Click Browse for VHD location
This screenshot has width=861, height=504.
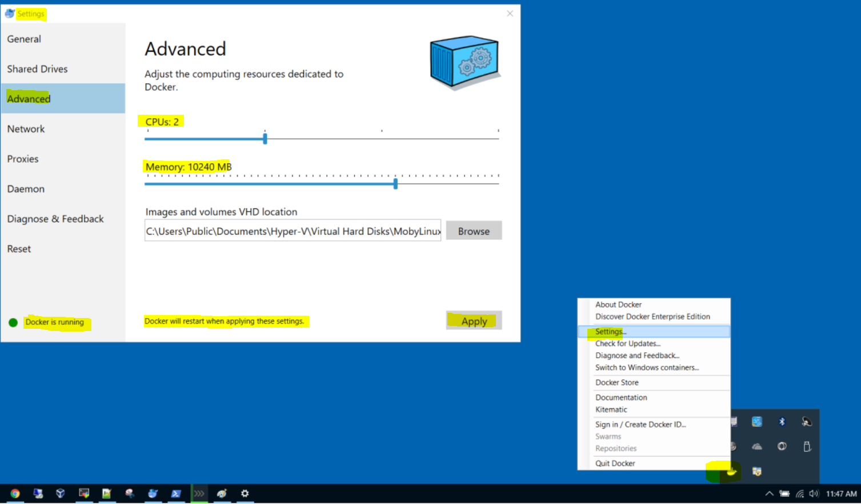474,231
